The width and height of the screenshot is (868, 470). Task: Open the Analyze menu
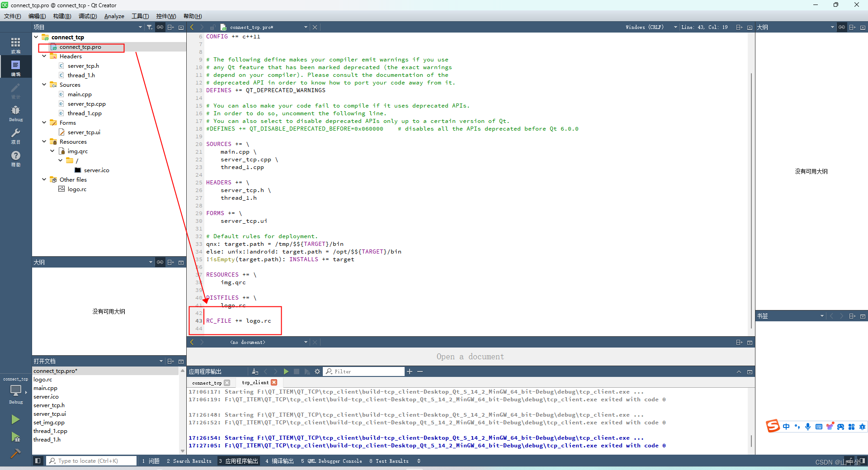click(114, 16)
